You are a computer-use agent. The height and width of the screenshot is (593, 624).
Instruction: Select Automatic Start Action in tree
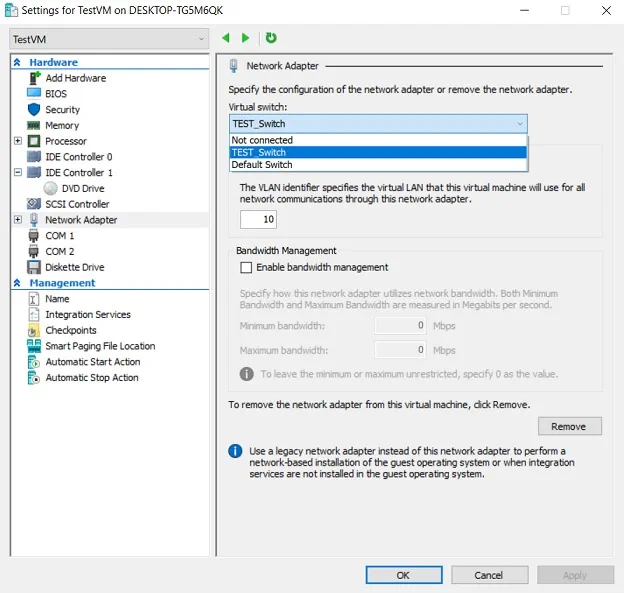pos(92,362)
